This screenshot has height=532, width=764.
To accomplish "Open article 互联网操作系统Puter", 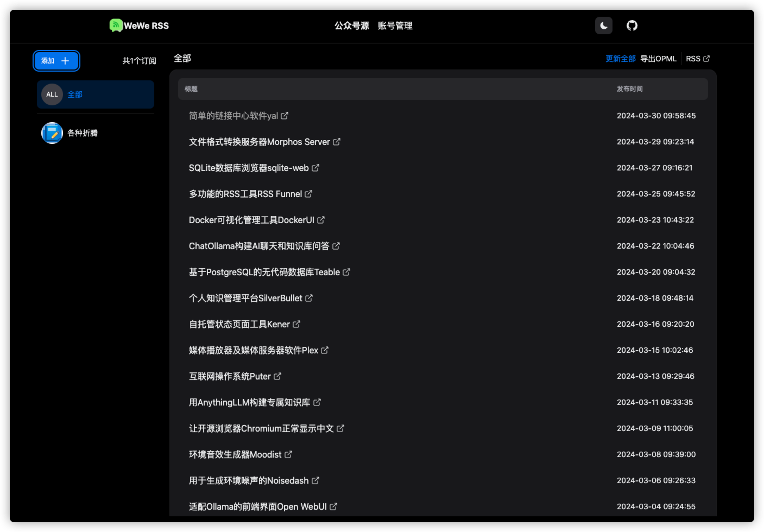I will 230,376.
